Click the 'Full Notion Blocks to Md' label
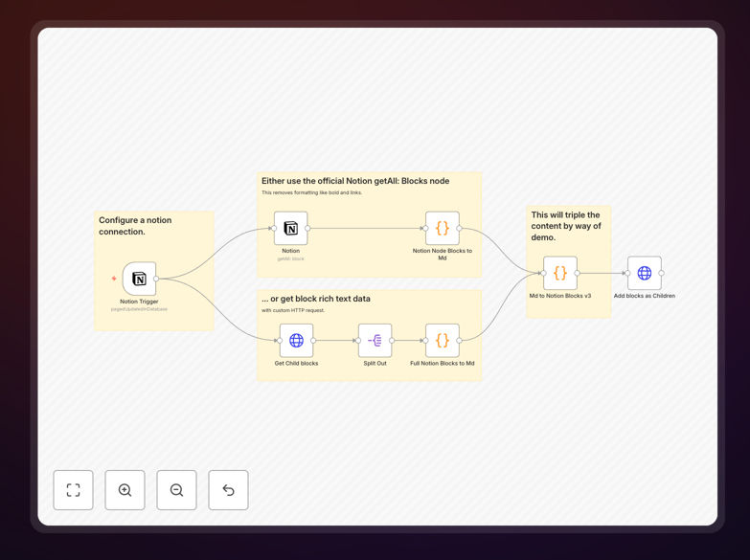Viewport: 750px width, 560px height. tap(443, 364)
